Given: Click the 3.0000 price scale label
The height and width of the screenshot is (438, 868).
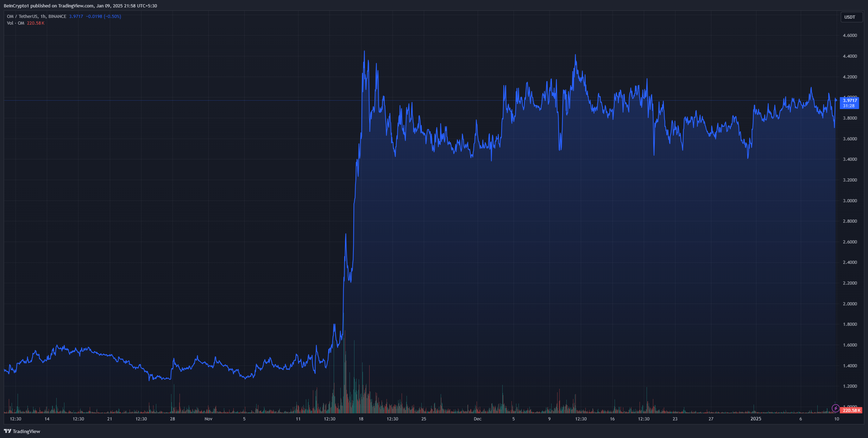Looking at the screenshot, I should click(850, 201).
